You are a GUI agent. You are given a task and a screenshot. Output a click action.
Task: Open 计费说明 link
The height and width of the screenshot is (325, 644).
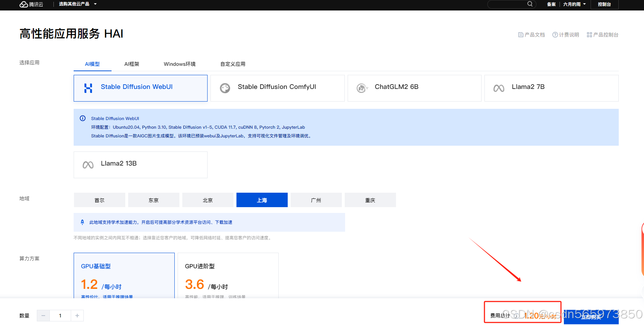point(566,35)
